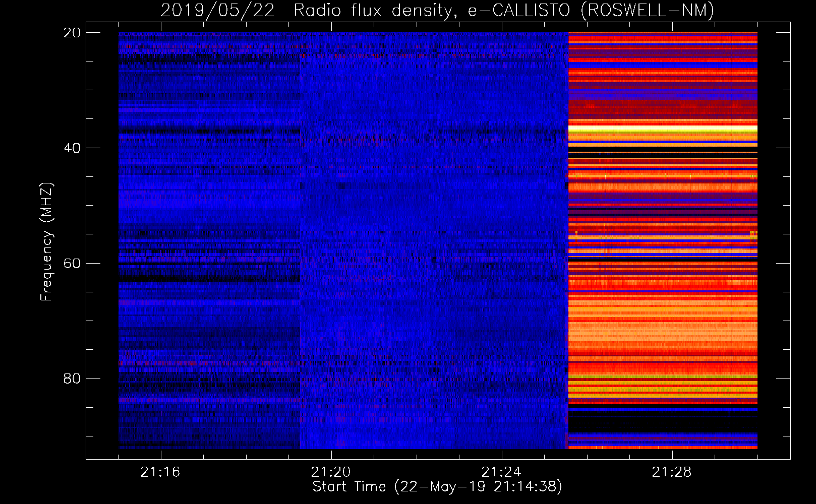Click the 80 frequency tick label

tap(72, 379)
